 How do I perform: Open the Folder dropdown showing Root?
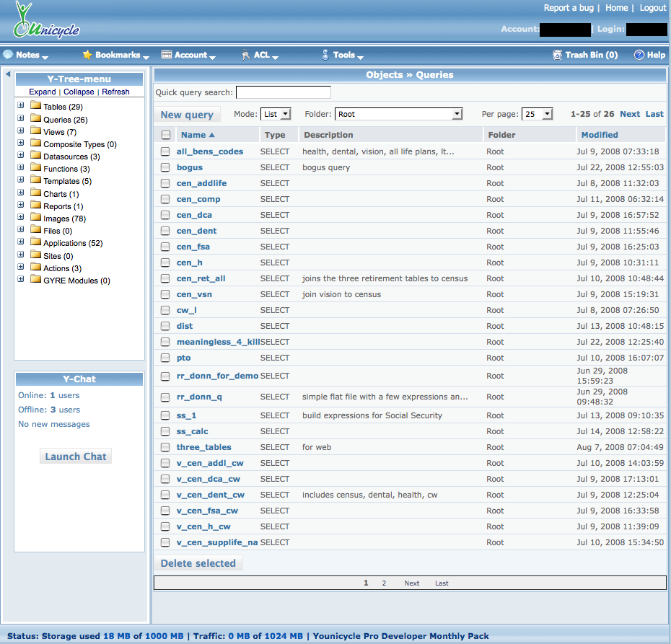(x=398, y=114)
